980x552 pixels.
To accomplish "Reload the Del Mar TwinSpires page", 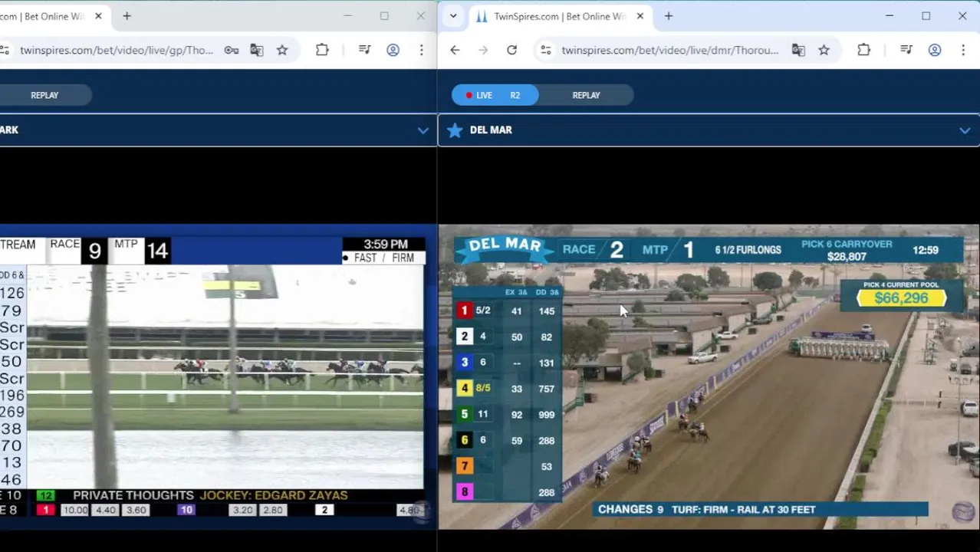I will coord(511,50).
